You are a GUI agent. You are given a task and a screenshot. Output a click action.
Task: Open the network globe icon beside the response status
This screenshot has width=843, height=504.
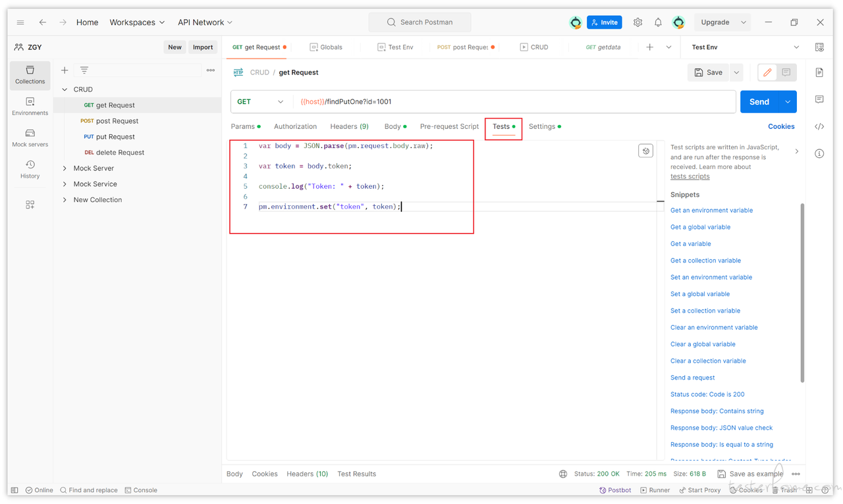pos(563,474)
